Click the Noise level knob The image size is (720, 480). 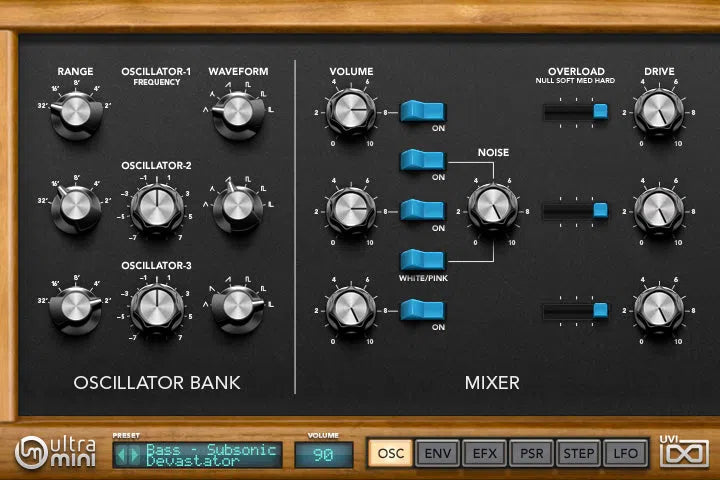tap(490, 206)
